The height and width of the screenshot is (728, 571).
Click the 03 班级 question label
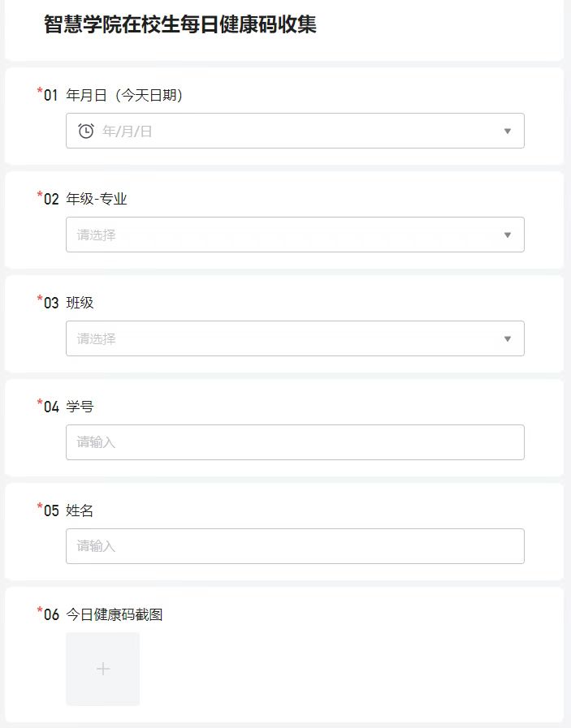pyautogui.click(x=80, y=304)
